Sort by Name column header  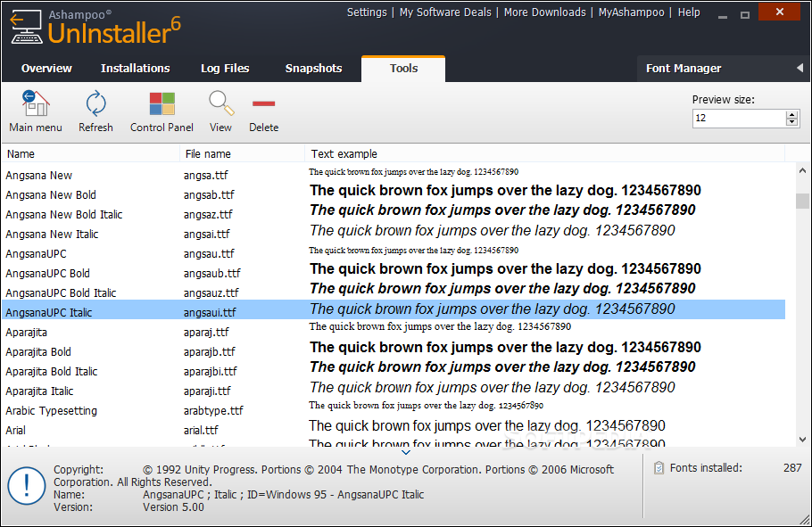pyautogui.click(x=91, y=153)
